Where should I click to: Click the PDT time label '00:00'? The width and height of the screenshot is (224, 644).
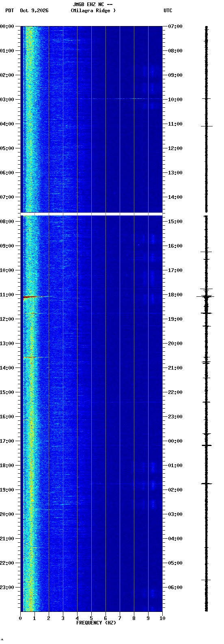point(7,26)
